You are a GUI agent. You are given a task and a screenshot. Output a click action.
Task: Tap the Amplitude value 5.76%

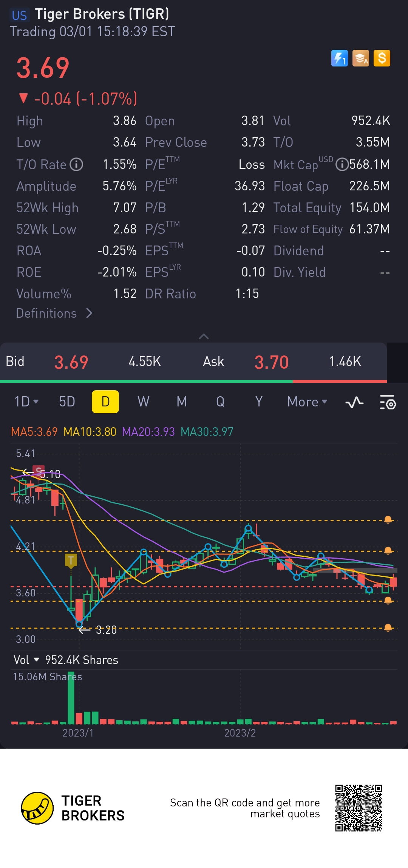119,186
